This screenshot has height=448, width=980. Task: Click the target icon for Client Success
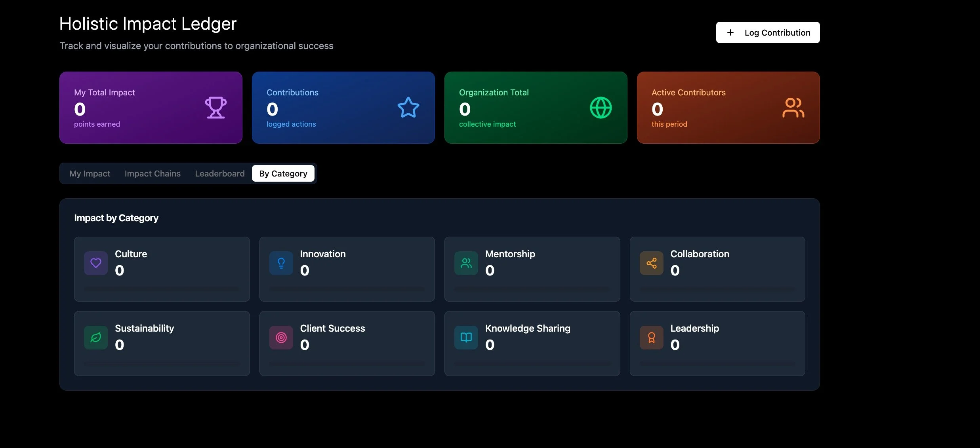point(281,338)
